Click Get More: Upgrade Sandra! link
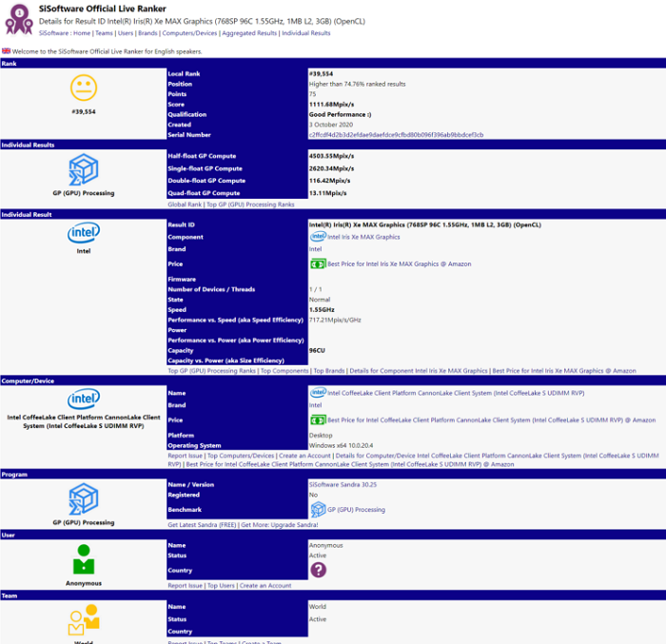The height and width of the screenshot is (644, 666). pyautogui.click(x=280, y=525)
